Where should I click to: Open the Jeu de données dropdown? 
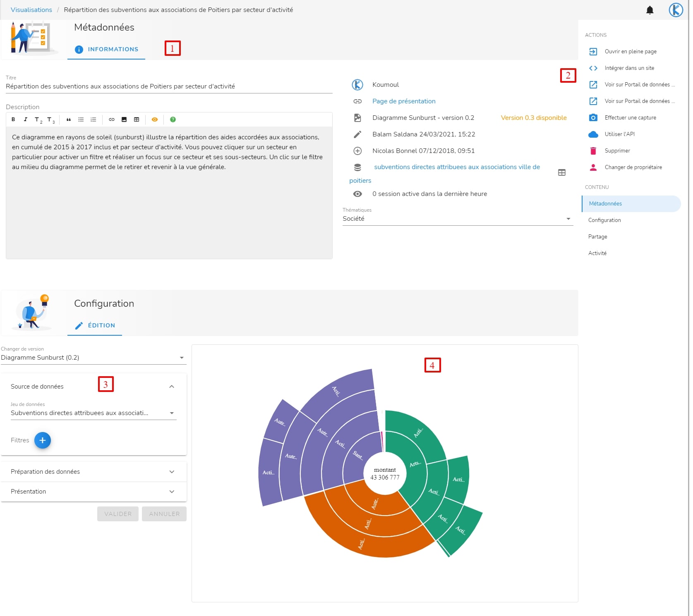click(94, 413)
